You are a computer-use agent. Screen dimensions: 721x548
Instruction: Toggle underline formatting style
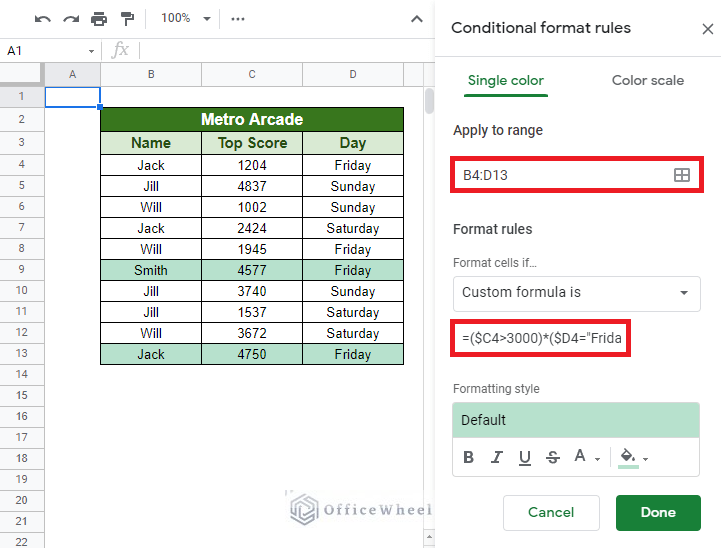click(x=525, y=457)
